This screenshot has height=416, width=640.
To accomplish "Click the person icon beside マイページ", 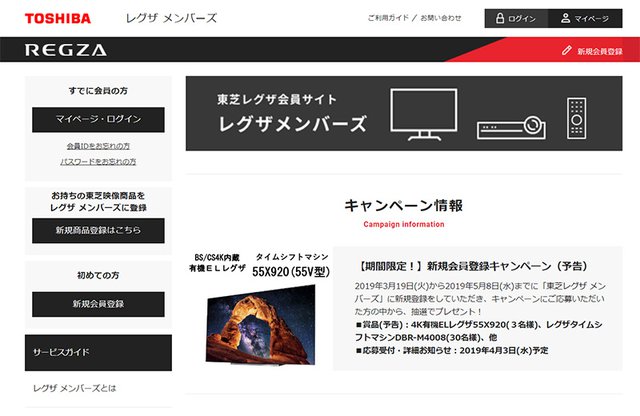I will click(565, 19).
